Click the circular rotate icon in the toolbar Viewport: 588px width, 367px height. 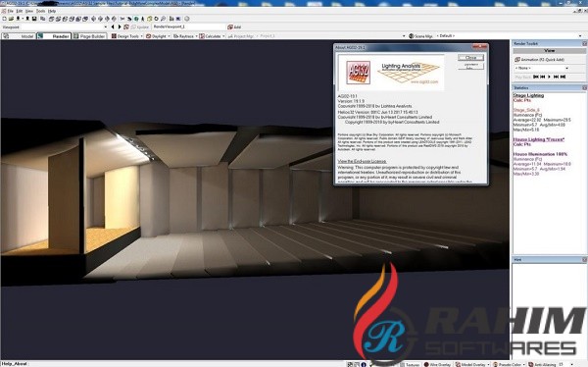click(156, 19)
